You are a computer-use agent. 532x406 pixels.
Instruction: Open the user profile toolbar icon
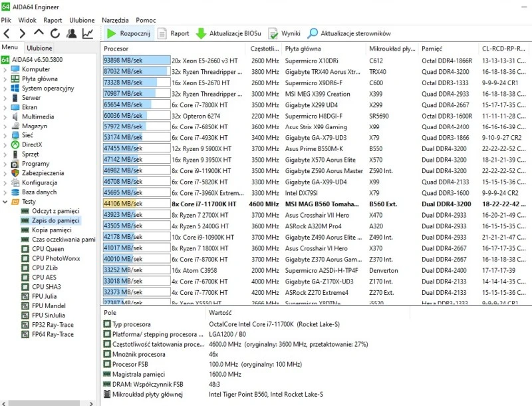pyautogui.click(x=71, y=33)
